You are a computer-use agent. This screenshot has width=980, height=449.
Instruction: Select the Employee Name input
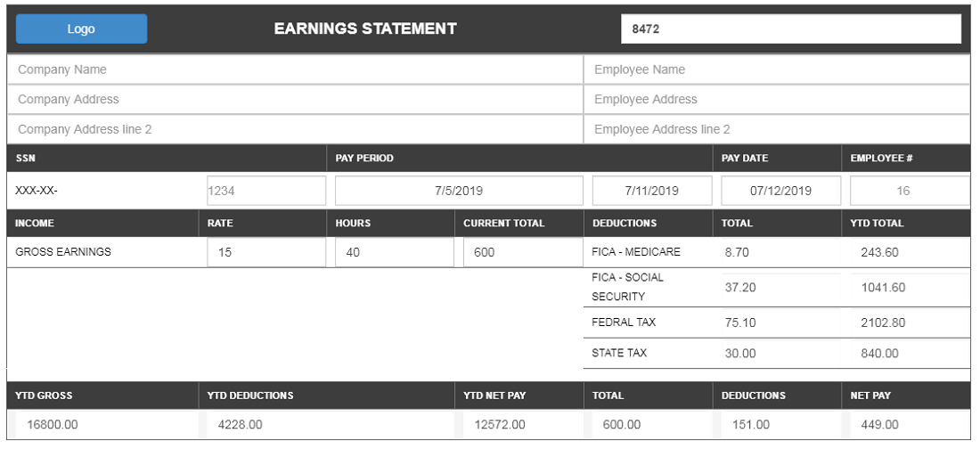777,69
